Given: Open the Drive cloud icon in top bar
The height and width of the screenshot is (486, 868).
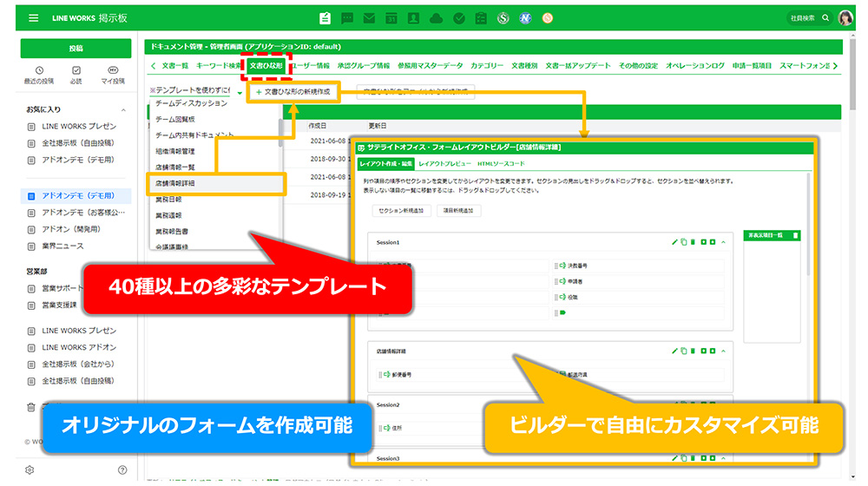Looking at the screenshot, I should coord(437,18).
